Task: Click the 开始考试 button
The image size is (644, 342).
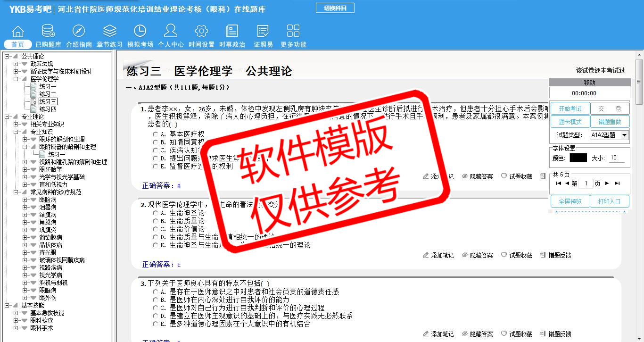Action: (570, 108)
